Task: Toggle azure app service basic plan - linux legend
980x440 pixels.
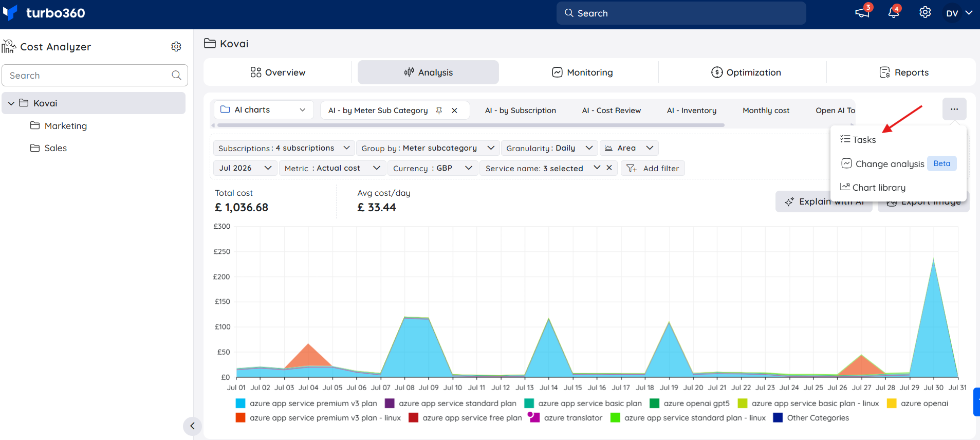Action: click(808, 404)
